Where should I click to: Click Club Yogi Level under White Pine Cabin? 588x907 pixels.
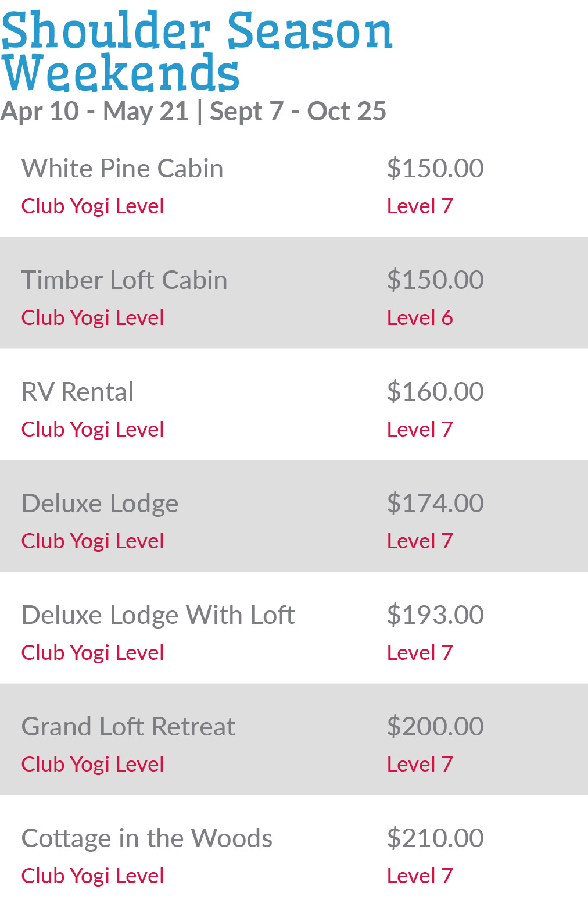pyautogui.click(x=92, y=206)
